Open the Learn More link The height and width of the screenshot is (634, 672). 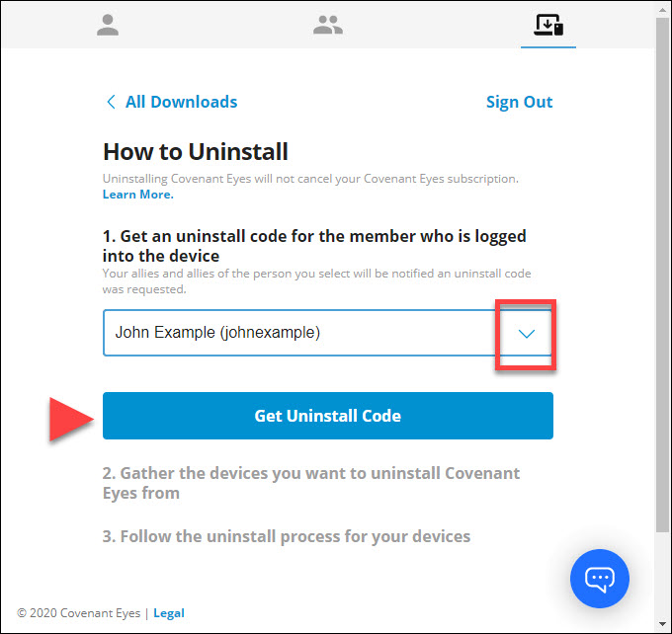coord(138,195)
